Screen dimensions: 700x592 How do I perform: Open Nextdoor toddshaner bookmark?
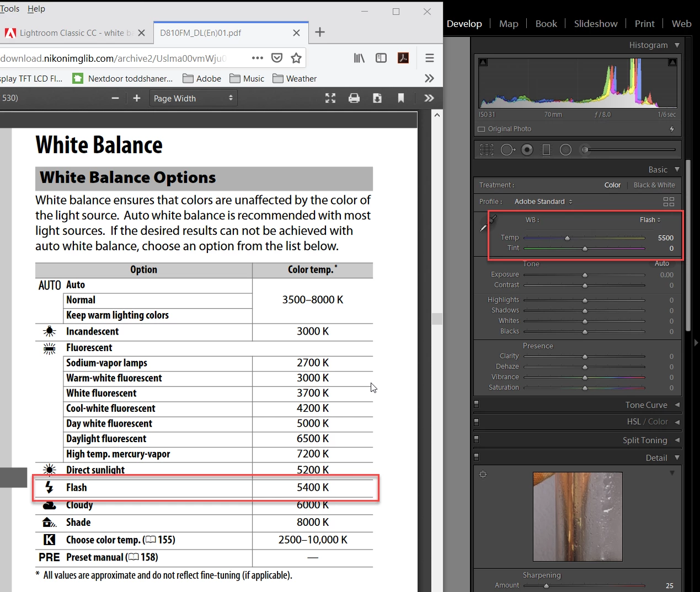click(122, 78)
